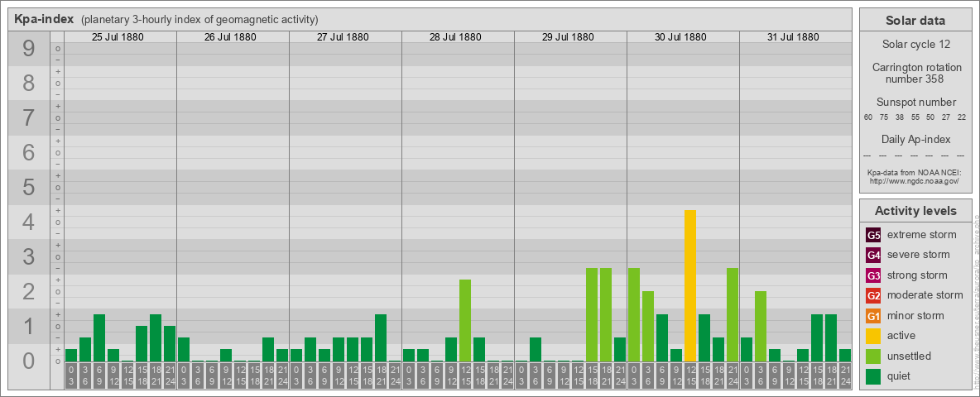This screenshot has width=980, height=397.
Task: Click the 3-6 unsettled bar on 30 Jul 1880
Action: (x=648, y=327)
